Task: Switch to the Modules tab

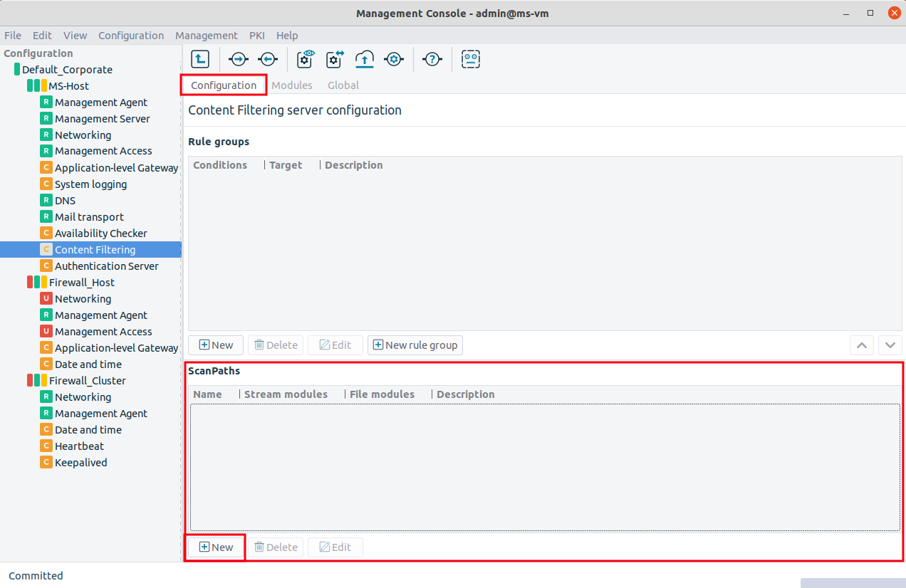Action: pos(292,85)
